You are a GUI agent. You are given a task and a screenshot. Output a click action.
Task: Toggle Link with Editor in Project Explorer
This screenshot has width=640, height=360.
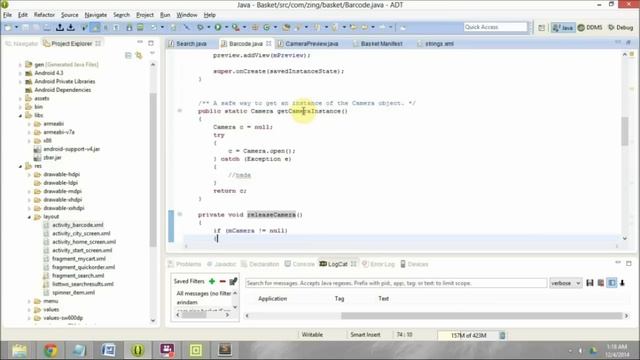tap(139, 55)
